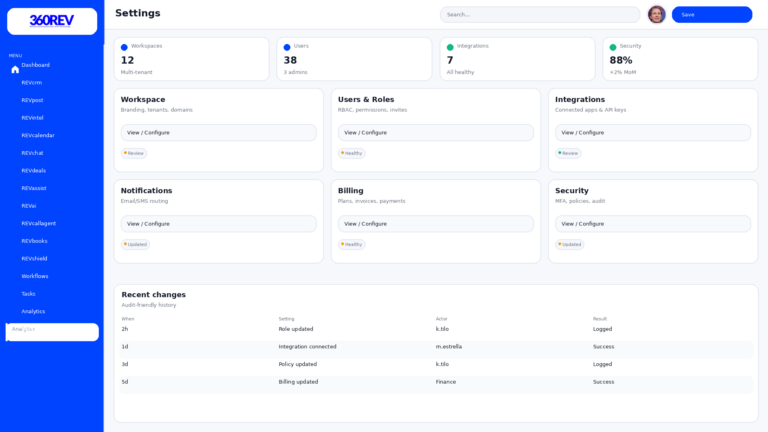Viewport: 768px width, 432px height.
Task: Click the green Security stat dot
Action: point(613,47)
